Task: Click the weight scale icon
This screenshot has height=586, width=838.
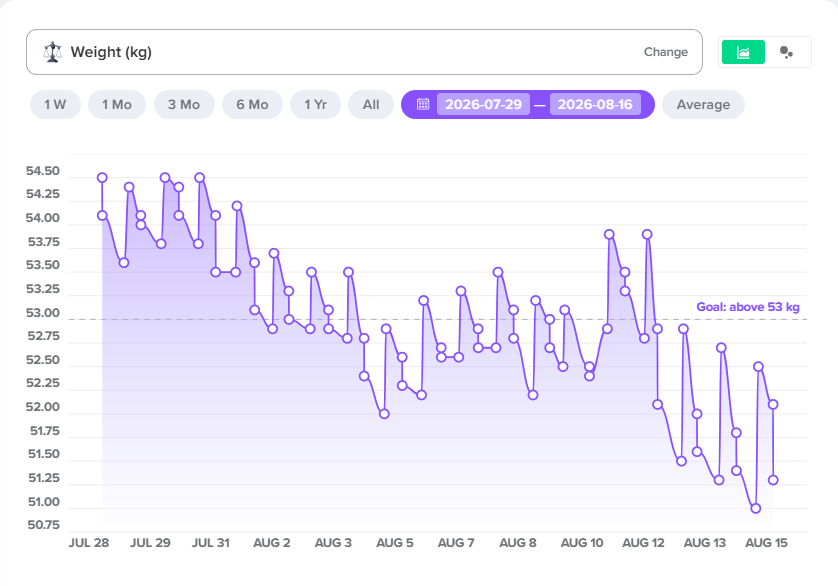Action: (52, 52)
